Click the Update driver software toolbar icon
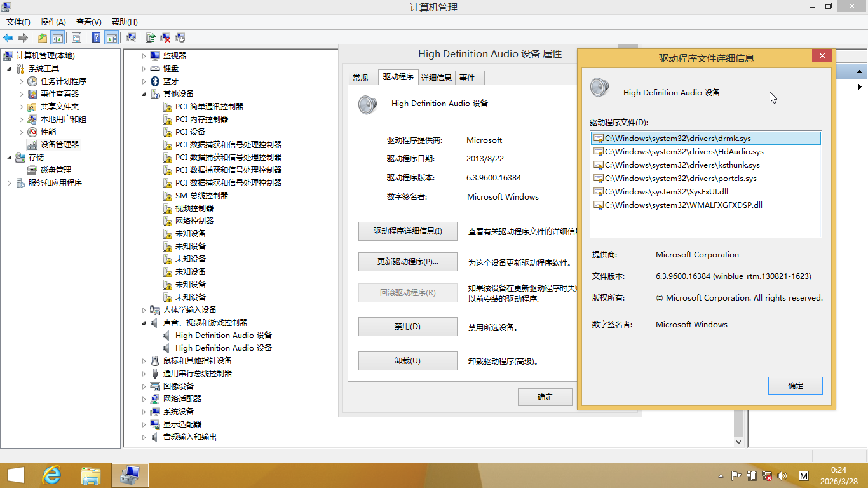The width and height of the screenshot is (868, 488). 151,37
